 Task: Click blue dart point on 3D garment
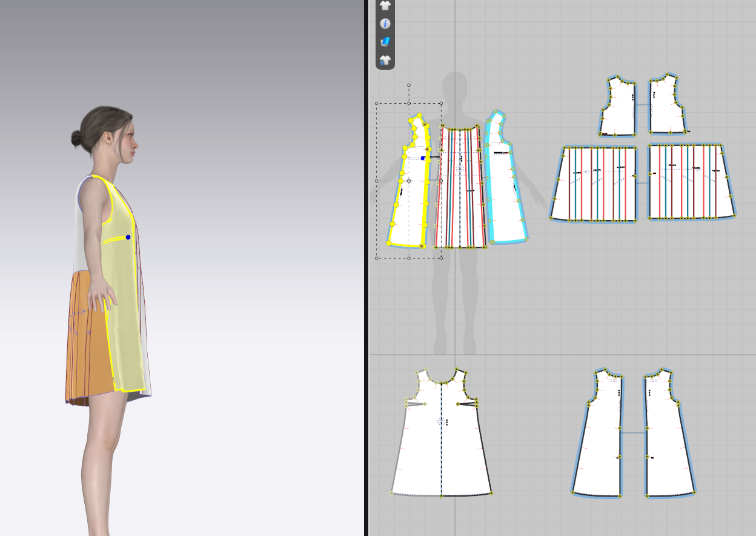coord(128,237)
